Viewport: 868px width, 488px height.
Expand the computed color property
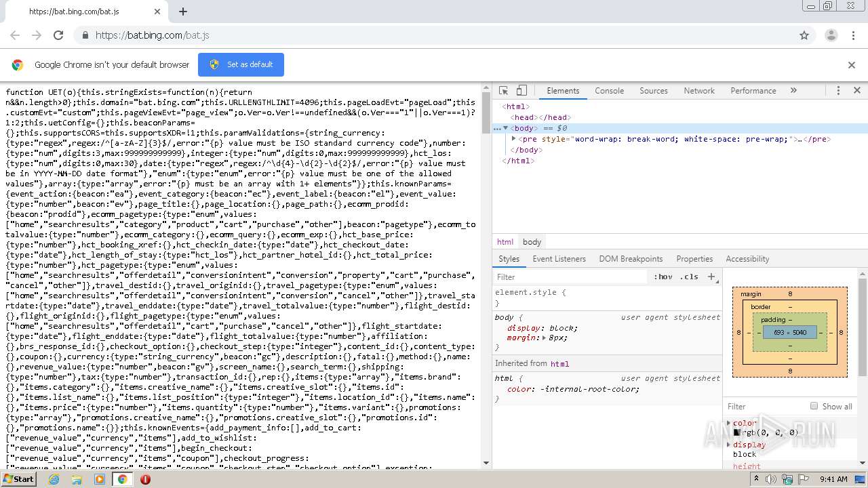729,423
